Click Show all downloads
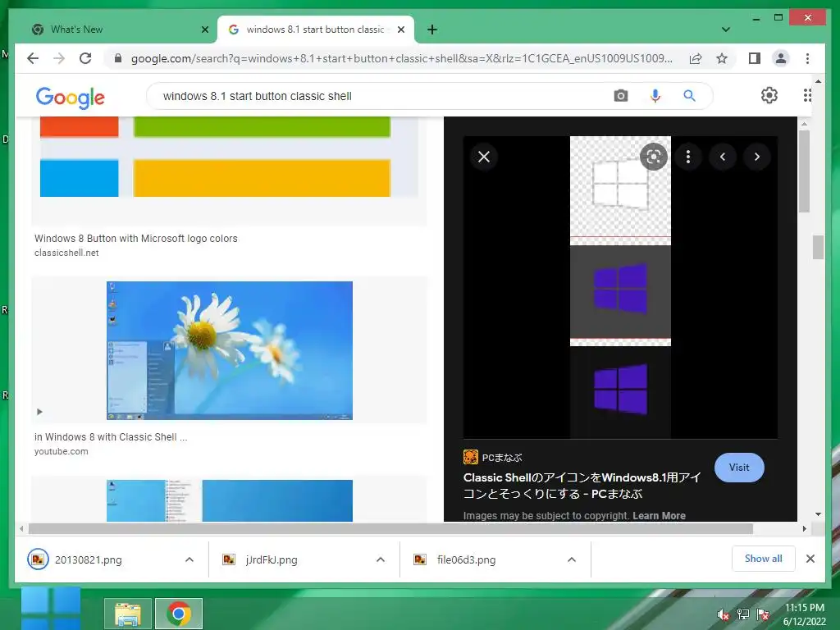This screenshot has width=840, height=630. point(764,559)
